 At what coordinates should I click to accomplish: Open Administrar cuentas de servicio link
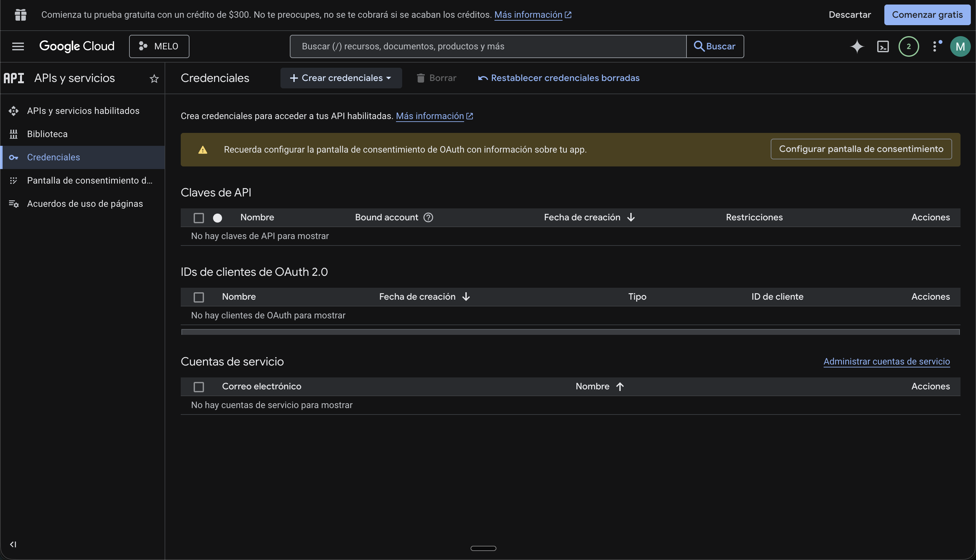[886, 362]
